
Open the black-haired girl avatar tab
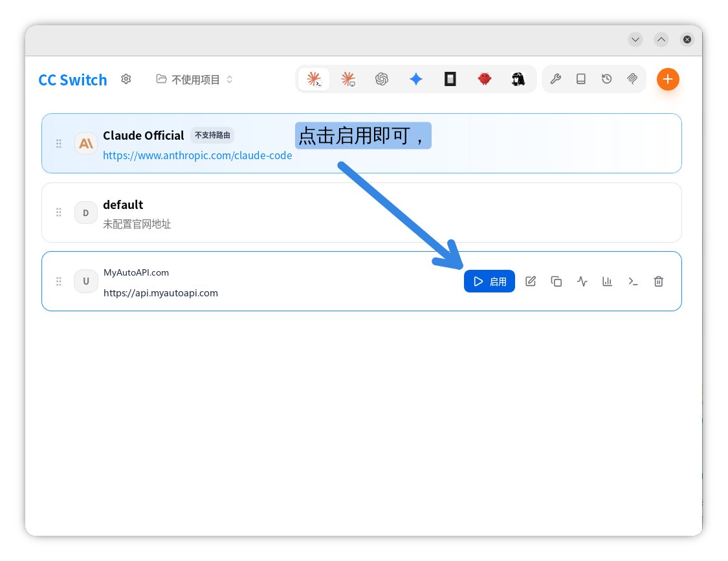click(x=518, y=79)
